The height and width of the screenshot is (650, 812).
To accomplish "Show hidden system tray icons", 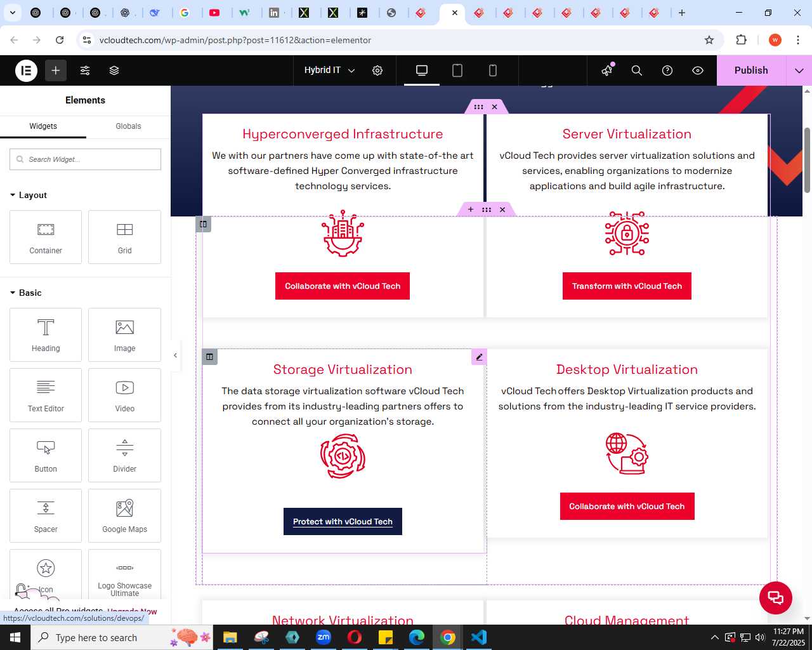I will 715,637.
